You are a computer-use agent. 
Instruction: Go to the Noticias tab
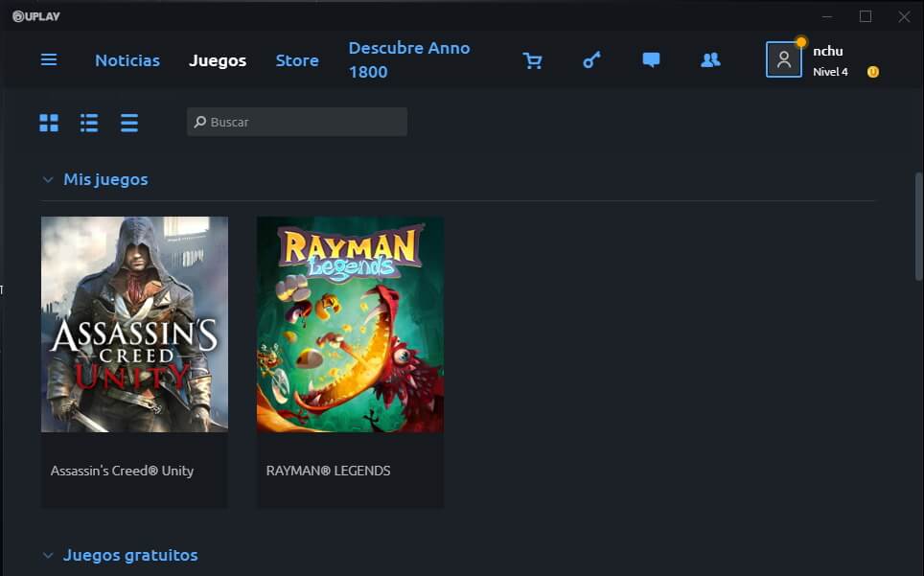click(127, 60)
